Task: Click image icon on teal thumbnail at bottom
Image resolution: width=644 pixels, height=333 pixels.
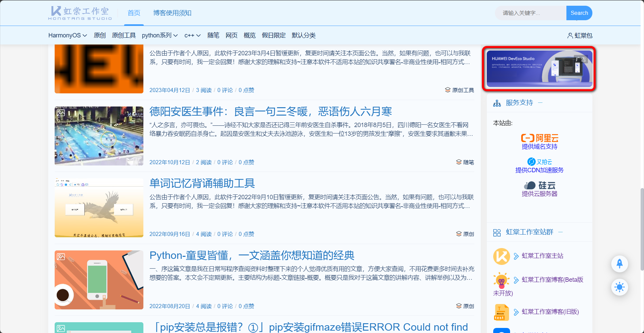Action: click(x=61, y=328)
